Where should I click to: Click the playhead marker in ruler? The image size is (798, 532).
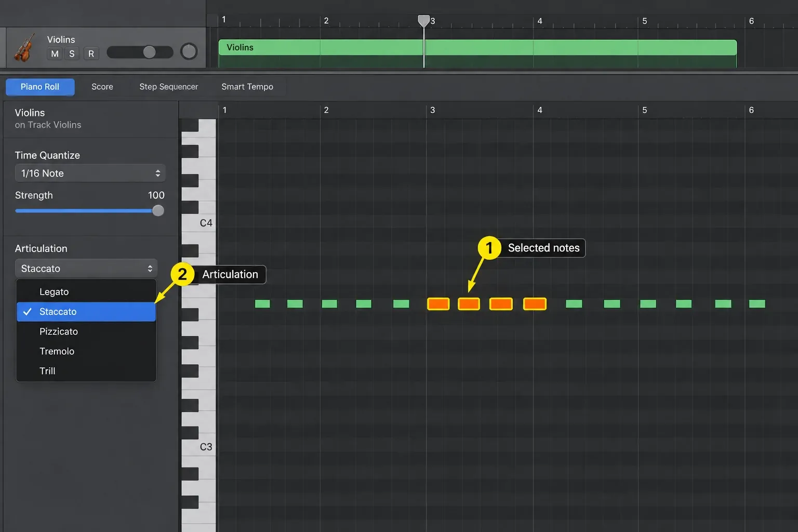click(x=424, y=21)
